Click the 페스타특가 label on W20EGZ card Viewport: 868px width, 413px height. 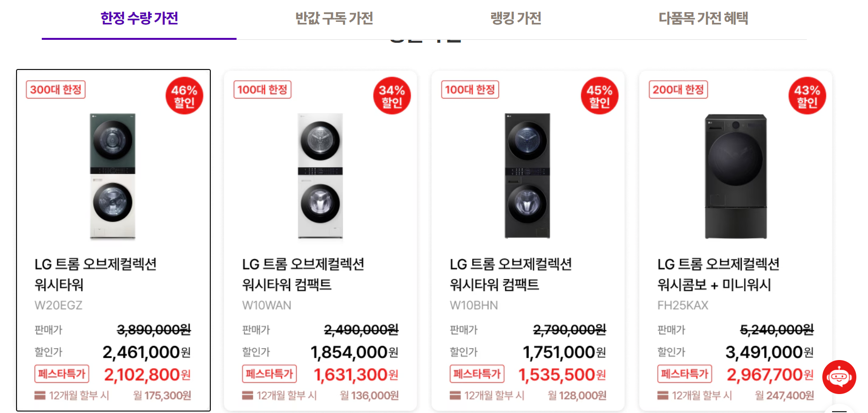coord(62,374)
